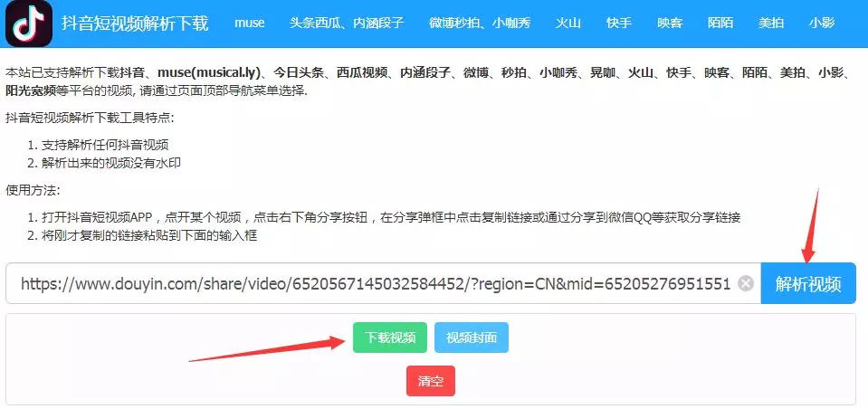Choose 映客 in the top navigation
The image size is (868, 409).
click(x=670, y=24)
